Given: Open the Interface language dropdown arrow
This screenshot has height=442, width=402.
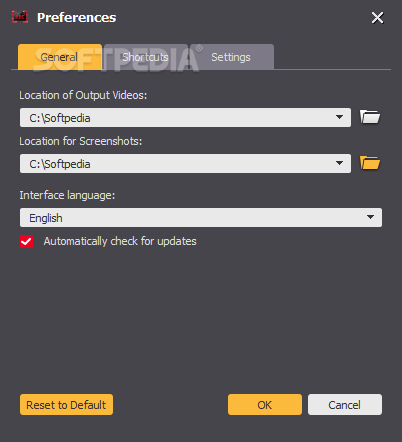Looking at the screenshot, I should click(370, 217).
